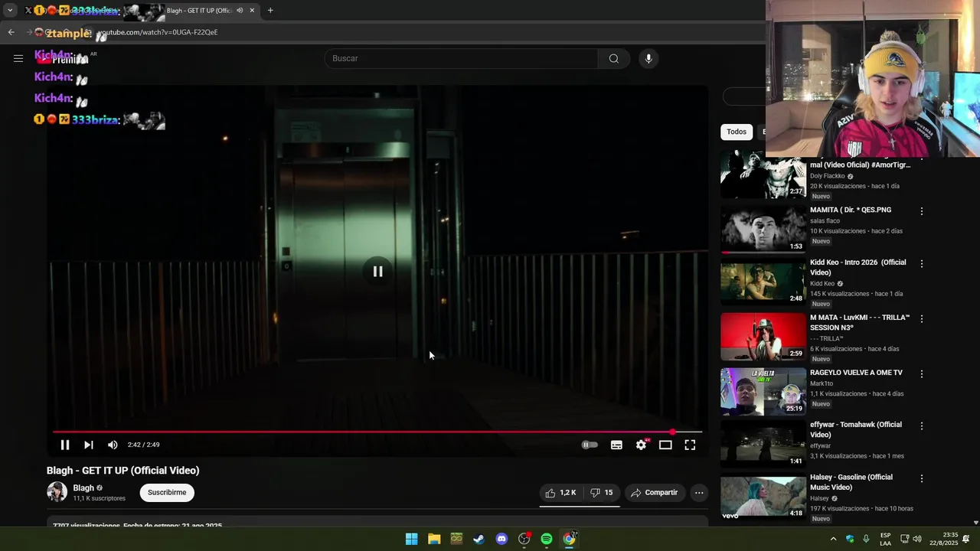Open more actions menu below video
The height and width of the screenshot is (551, 980).
pyautogui.click(x=699, y=493)
